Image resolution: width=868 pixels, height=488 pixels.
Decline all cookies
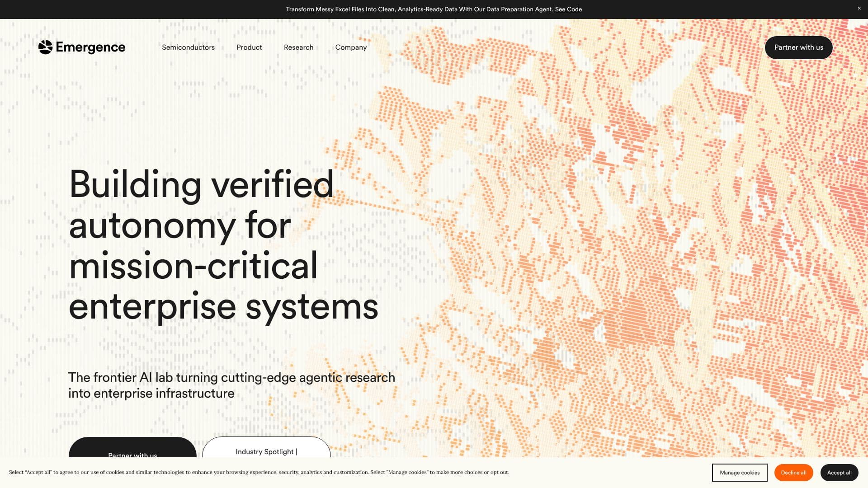[x=793, y=473]
